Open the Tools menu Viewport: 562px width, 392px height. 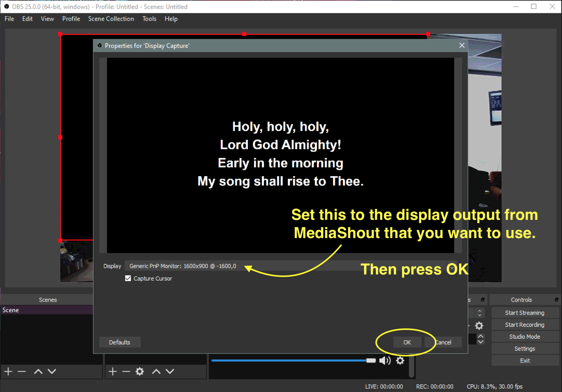[x=149, y=19]
